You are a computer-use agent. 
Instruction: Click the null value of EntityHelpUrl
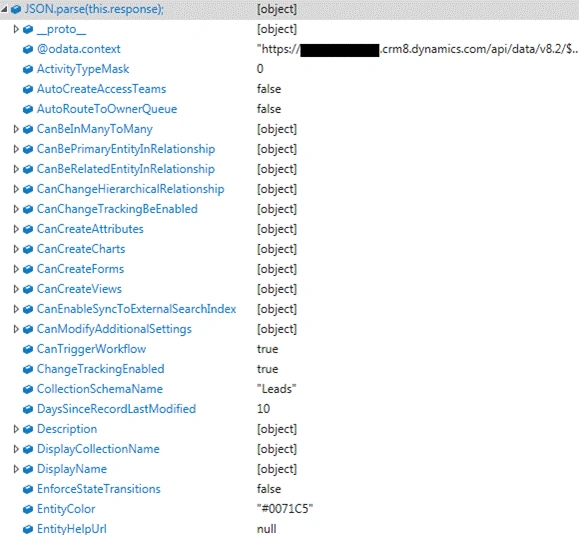(267, 529)
